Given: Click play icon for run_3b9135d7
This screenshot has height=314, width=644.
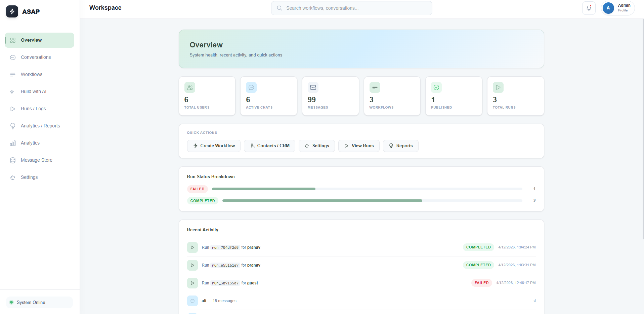Looking at the screenshot, I should (192, 283).
